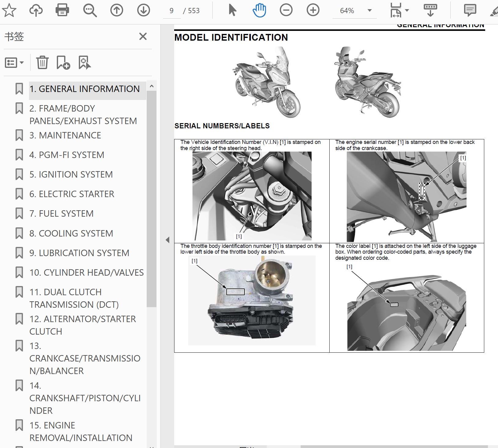Open bookmark 14. CRANKSHAFT/PISTON/CYLINDER
Viewport: 498px width, 448px height.
point(85,398)
